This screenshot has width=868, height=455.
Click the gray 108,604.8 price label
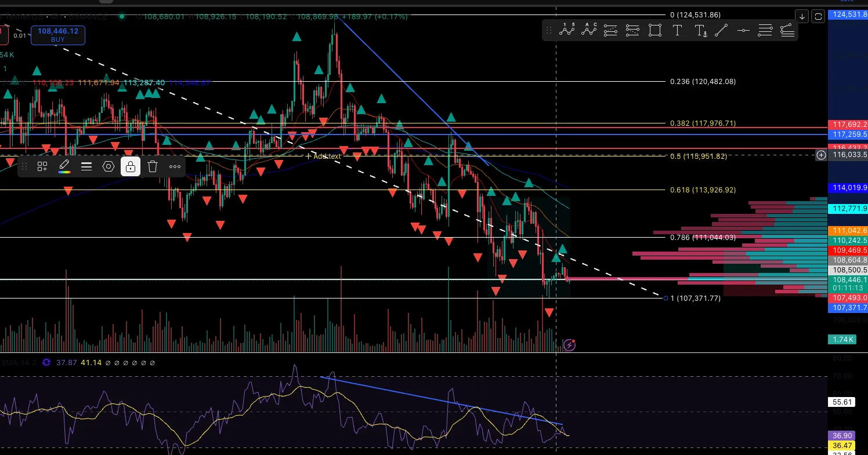849,260
